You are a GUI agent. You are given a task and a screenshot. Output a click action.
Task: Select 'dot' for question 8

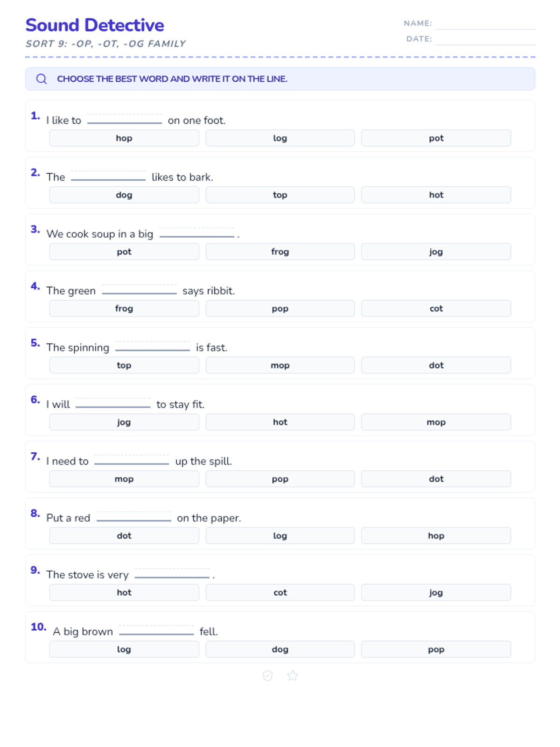coord(124,536)
